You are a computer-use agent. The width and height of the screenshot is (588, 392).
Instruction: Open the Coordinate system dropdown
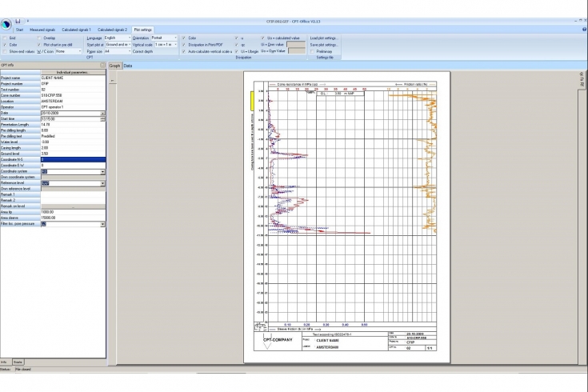coord(102,171)
